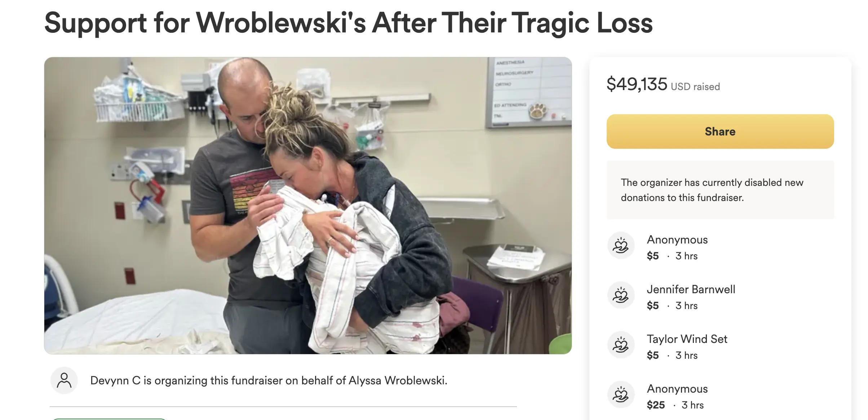Click donation heart icon beside Jennifer Barnwell

[621, 295]
